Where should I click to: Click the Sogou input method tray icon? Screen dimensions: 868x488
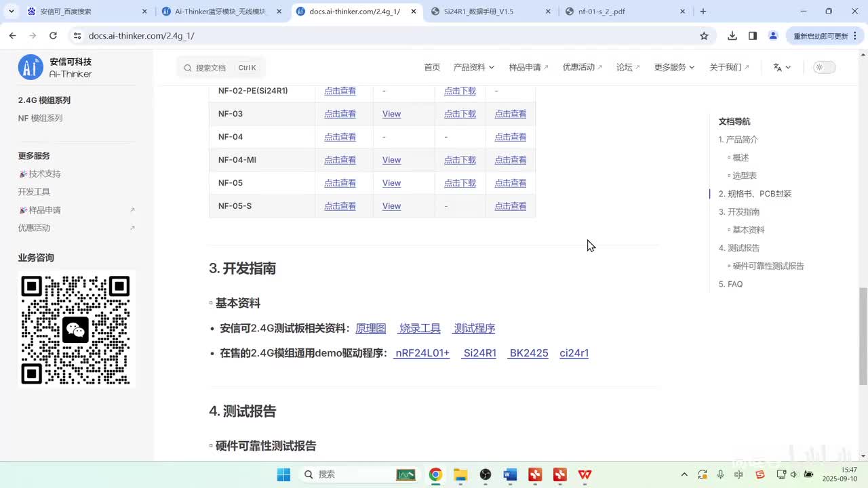tap(760, 474)
